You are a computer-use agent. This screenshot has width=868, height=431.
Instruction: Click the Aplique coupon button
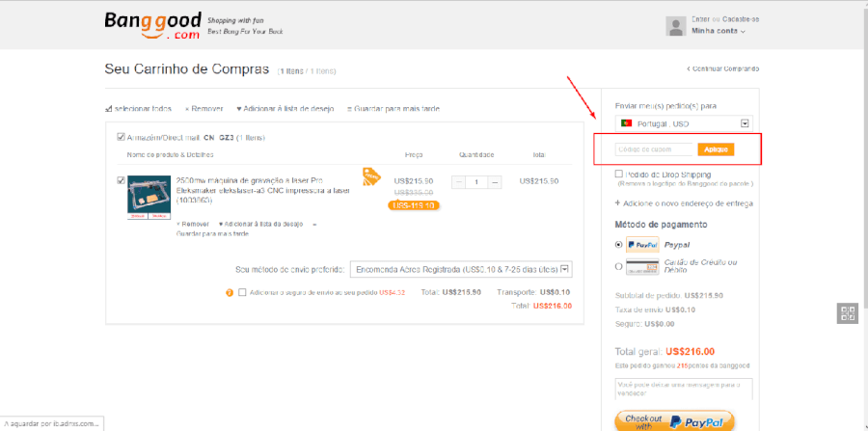[x=717, y=149]
